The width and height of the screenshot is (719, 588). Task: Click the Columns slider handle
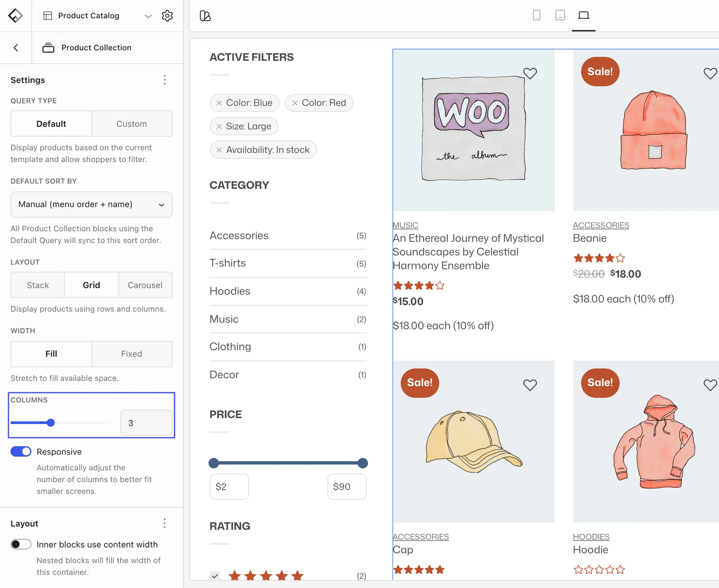point(51,423)
